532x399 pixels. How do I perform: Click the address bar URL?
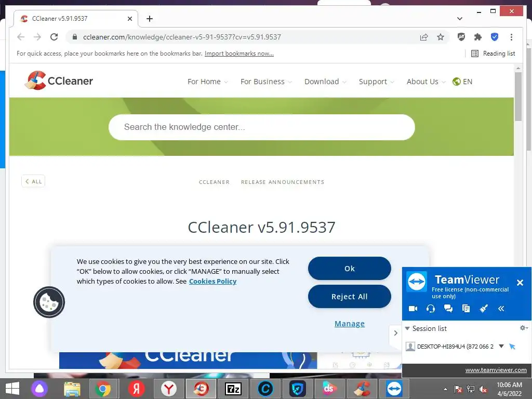pyautogui.click(x=182, y=37)
